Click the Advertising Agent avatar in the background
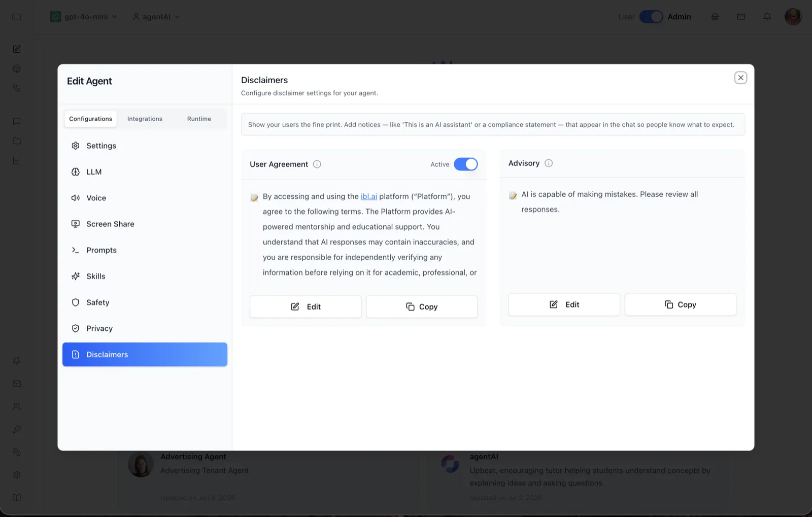The height and width of the screenshot is (517, 812). pos(141,464)
